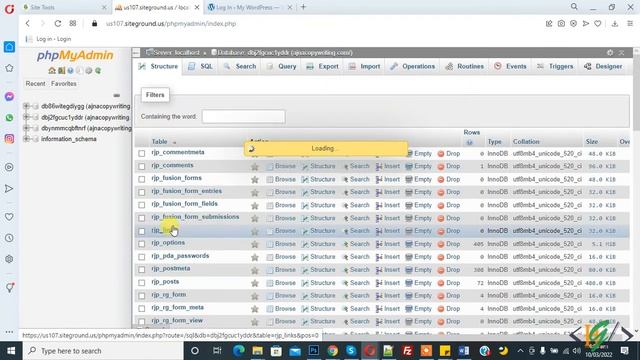Switch to the WordPress Log In browser tab

249,7
